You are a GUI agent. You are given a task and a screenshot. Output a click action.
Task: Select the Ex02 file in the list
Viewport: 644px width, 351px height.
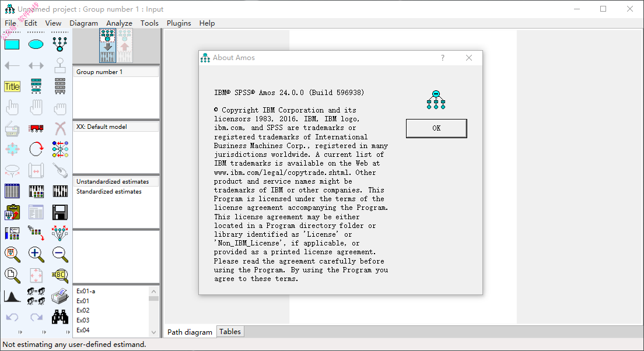pos(83,310)
